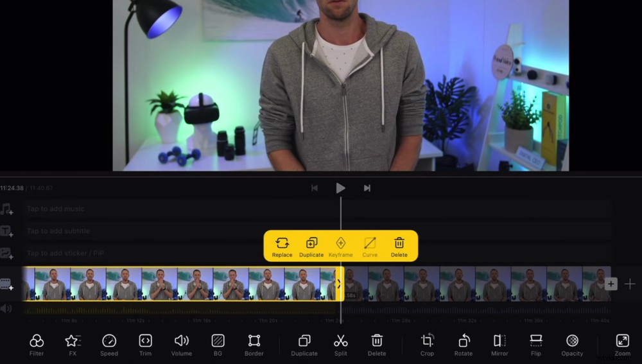Tap the add subtitle track icon

pos(7,231)
